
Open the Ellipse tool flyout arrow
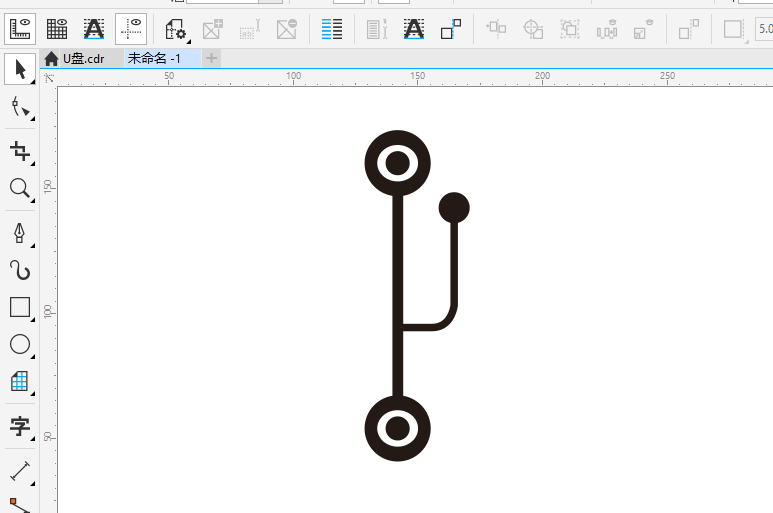tap(33, 356)
